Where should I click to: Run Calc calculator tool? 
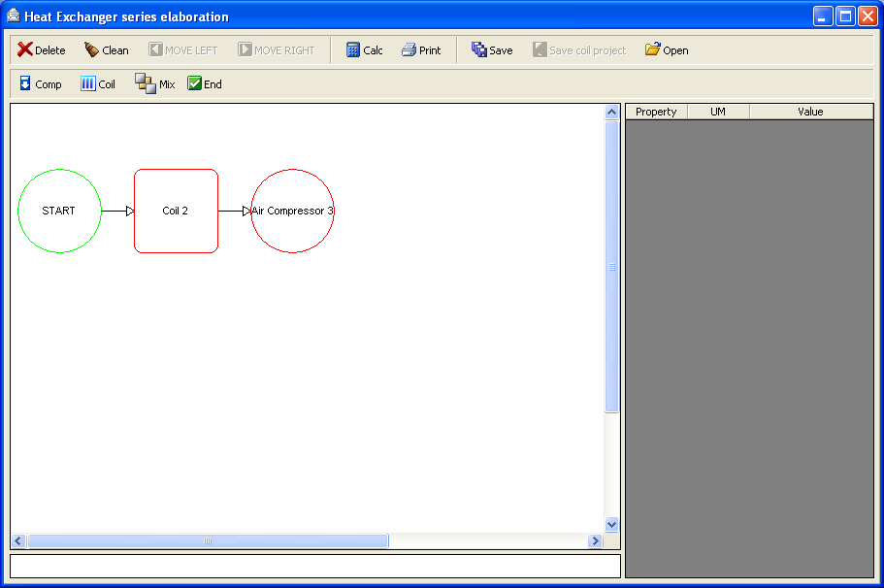365,50
